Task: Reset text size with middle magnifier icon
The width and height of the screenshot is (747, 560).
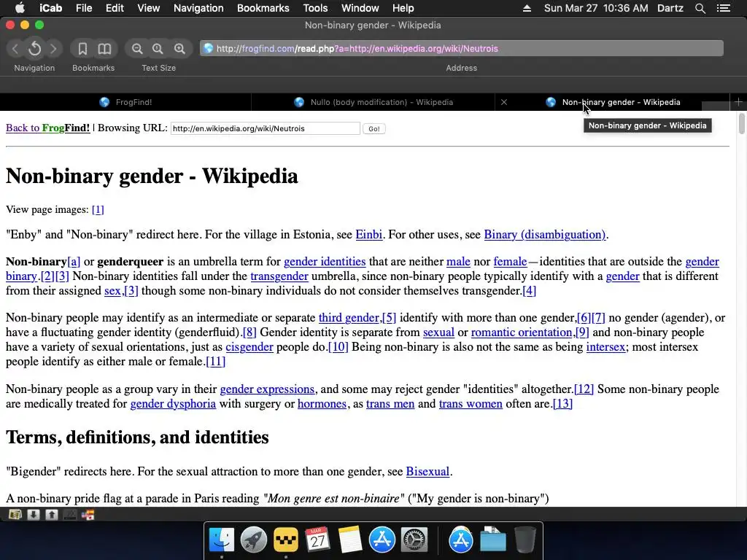Action: 158,49
